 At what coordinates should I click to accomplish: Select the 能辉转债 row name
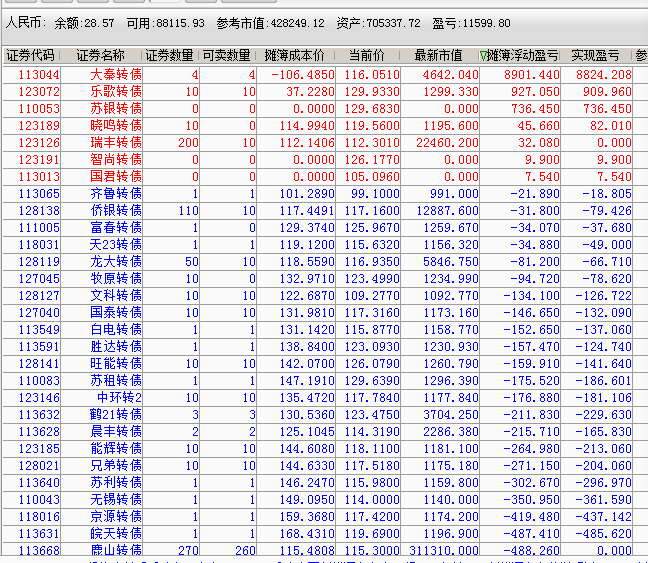pos(116,448)
